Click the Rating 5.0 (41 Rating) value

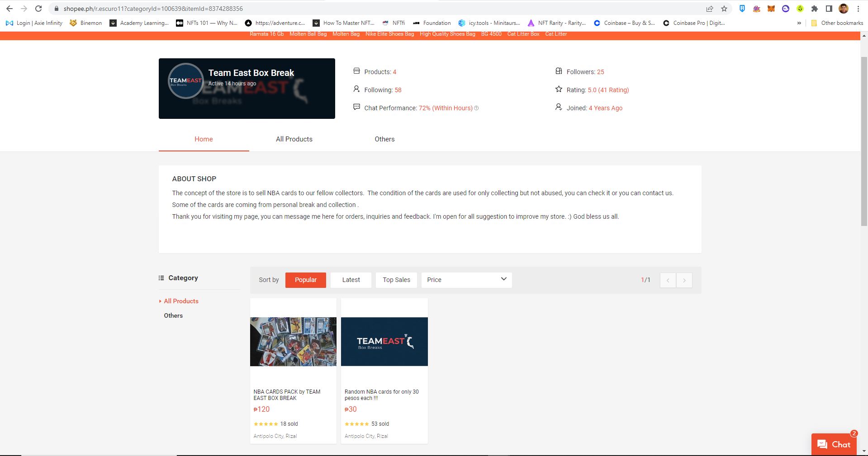pyautogui.click(x=608, y=90)
